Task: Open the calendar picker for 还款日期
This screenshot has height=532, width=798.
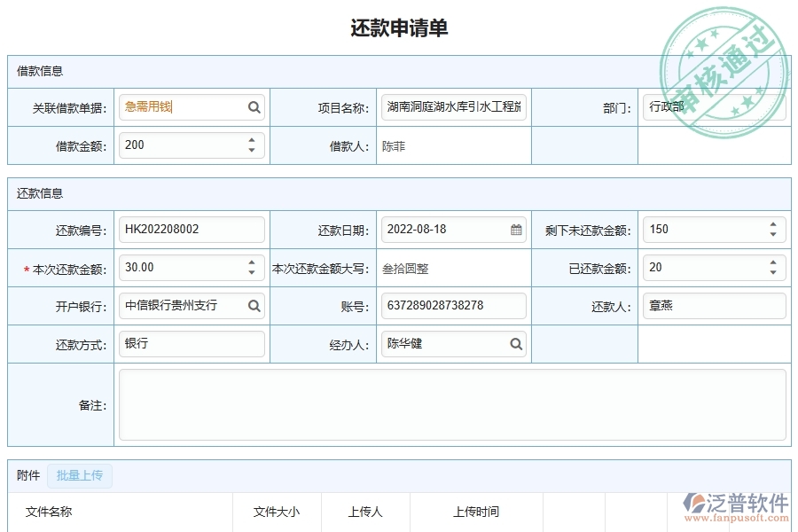Action: click(x=517, y=229)
